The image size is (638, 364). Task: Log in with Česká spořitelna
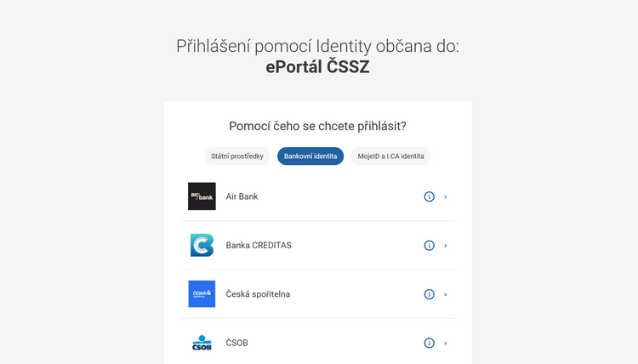pyautogui.click(x=258, y=294)
